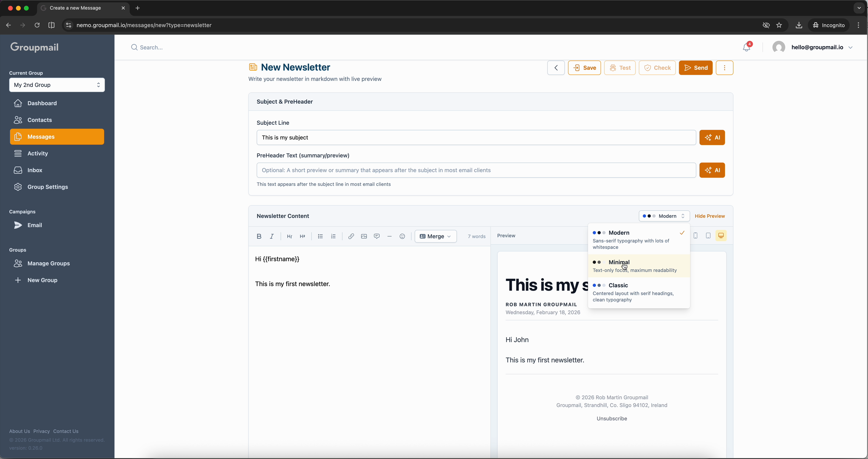Switch preview to mobile phone view
The image size is (868, 459).
pos(696,236)
